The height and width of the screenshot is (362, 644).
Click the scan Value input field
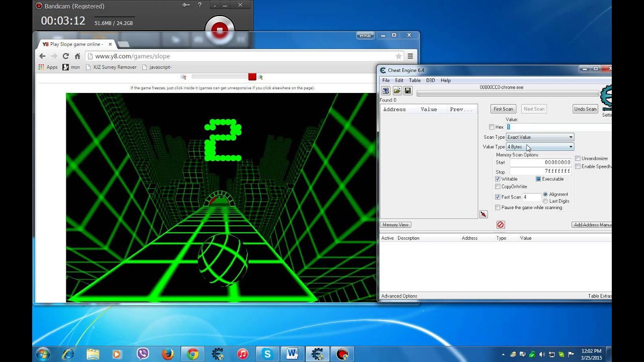coord(559,127)
